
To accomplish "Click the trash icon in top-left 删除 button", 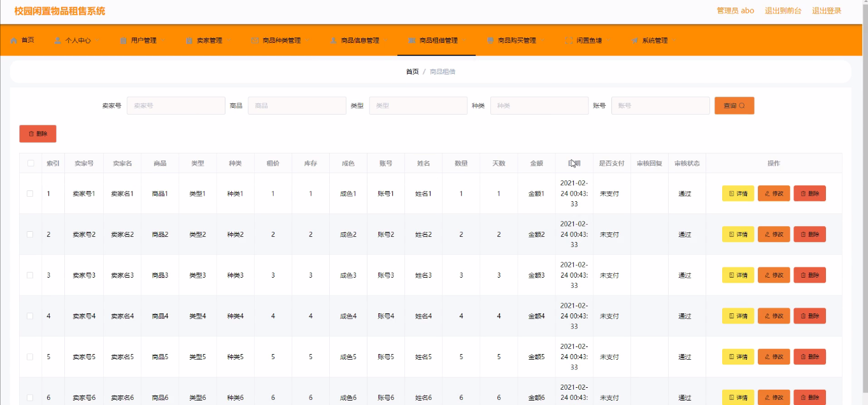I will tap(31, 134).
